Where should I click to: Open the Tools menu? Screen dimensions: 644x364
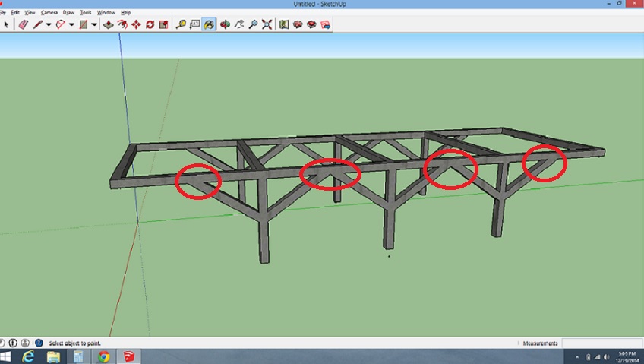point(86,13)
